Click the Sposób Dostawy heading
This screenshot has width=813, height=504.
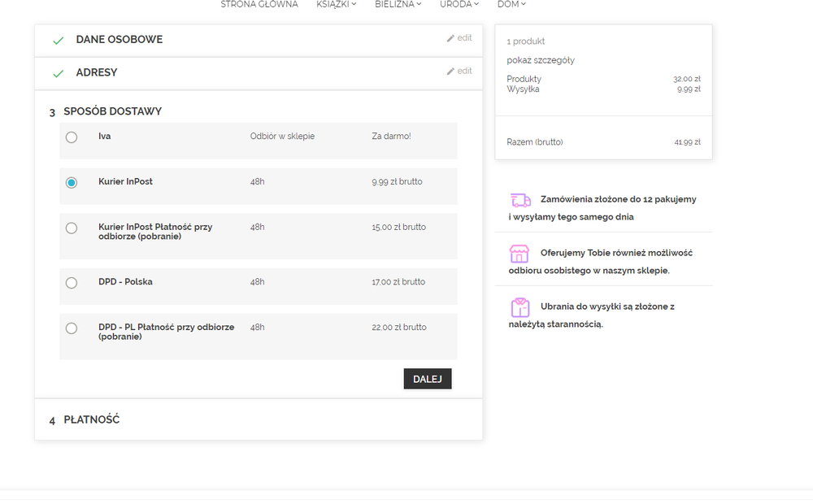tap(112, 111)
